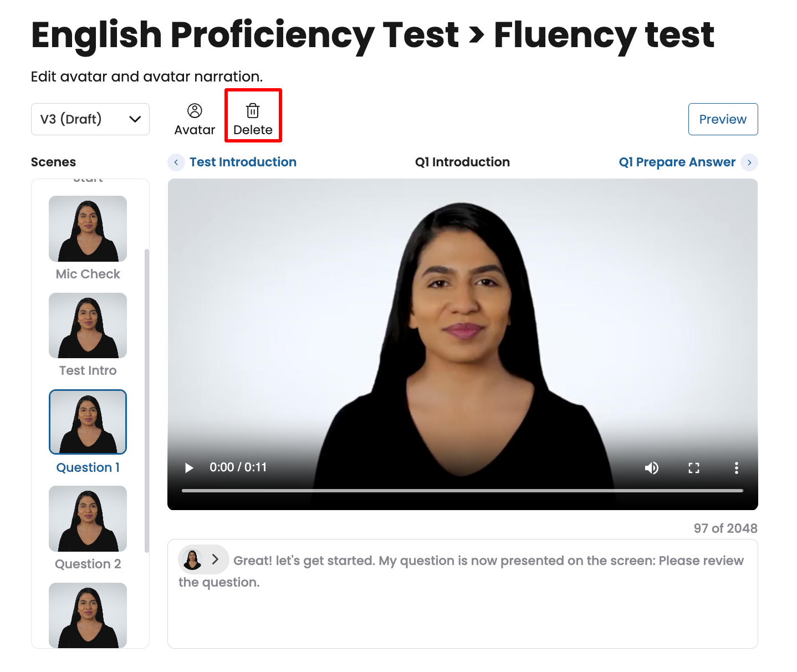
Task: Go to previous scene with left chevron
Action: 176,162
